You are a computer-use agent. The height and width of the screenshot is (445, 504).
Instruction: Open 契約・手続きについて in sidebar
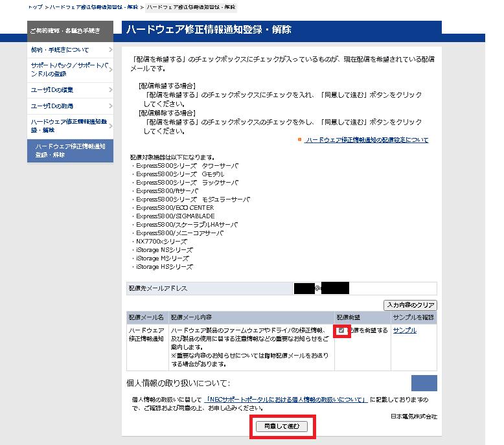60,50
